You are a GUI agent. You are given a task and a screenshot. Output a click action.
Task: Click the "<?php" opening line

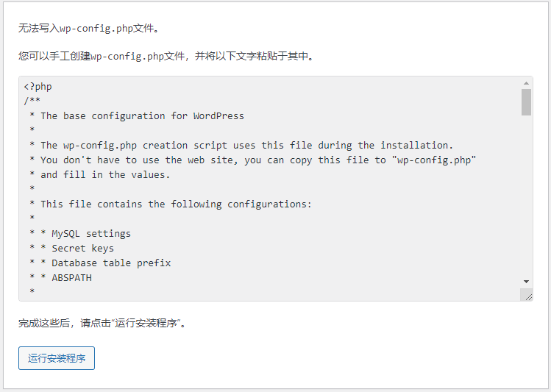click(38, 86)
